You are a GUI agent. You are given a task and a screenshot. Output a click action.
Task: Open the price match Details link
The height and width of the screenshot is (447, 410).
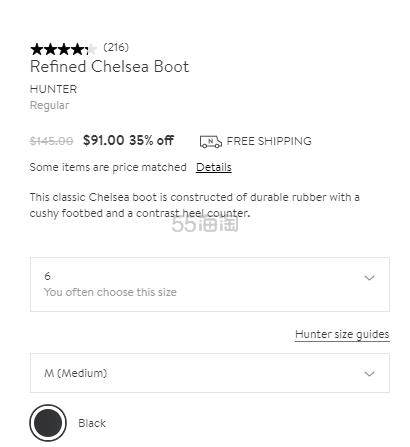[214, 167]
